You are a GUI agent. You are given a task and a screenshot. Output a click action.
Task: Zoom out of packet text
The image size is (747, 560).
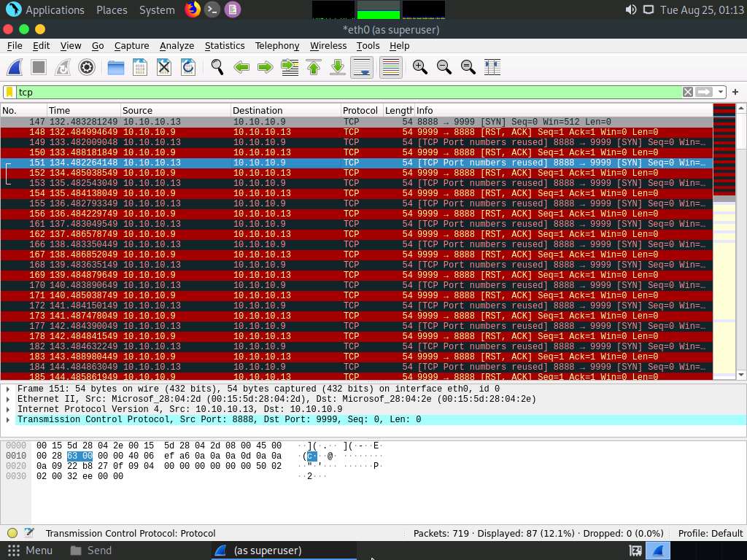[444, 67]
